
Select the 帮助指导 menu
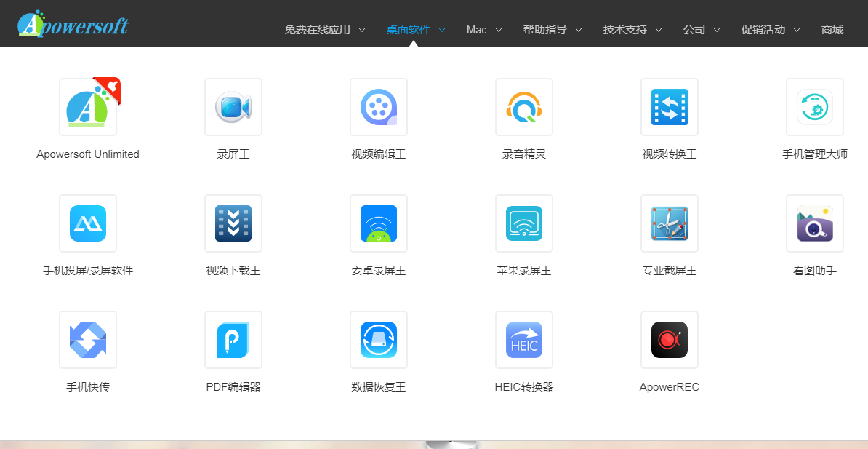(x=544, y=30)
